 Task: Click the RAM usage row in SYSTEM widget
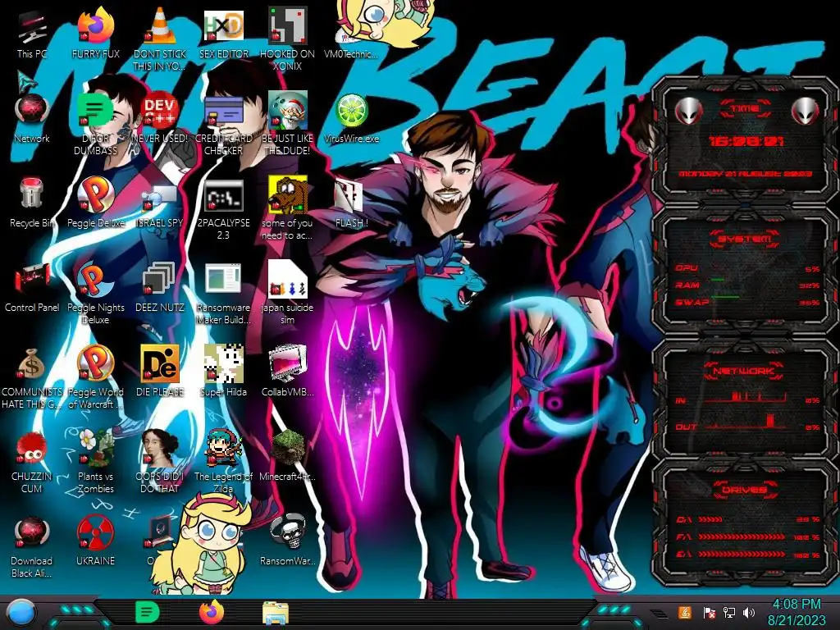[747, 285]
